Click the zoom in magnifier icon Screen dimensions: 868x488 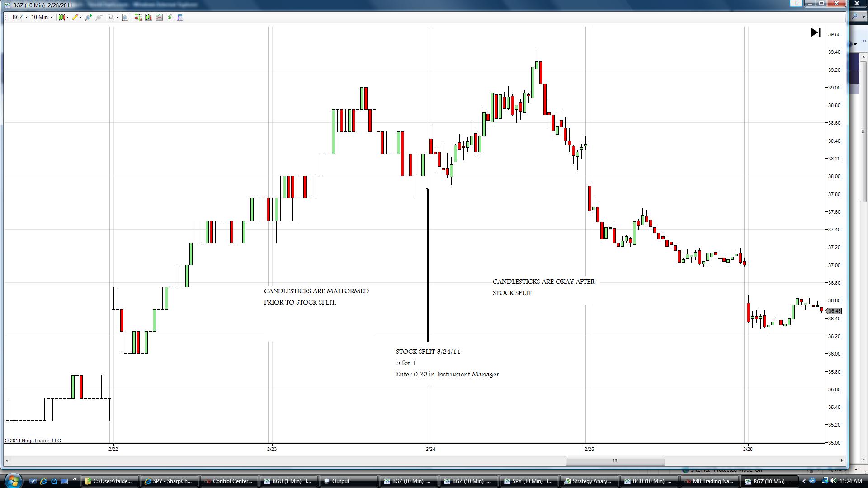point(89,17)
